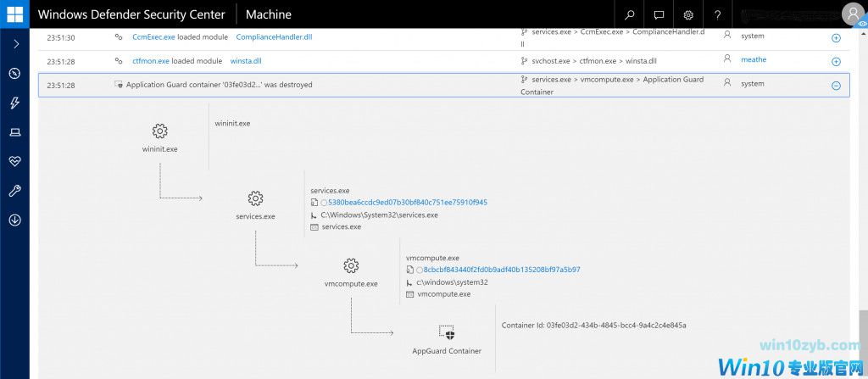Click the process tree icon beside services.exe > CcmExec.exe
This screenshot has width=868, height=379.
[x=524, y=32]
